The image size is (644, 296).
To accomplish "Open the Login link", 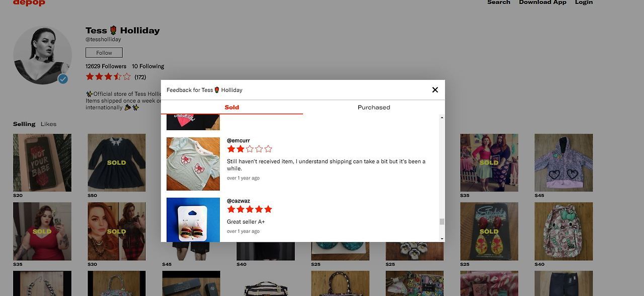I will [x=584, y=3].
